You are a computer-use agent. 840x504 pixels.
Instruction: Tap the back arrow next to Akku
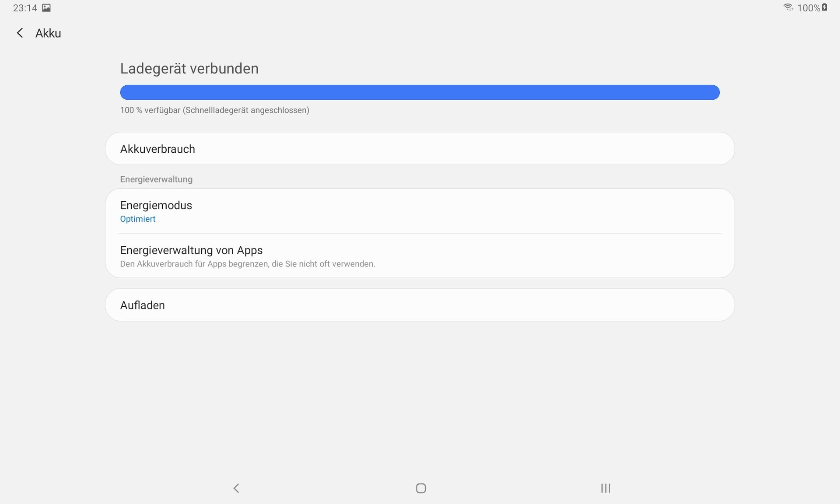pyautogui.click(x=20, y=33)
